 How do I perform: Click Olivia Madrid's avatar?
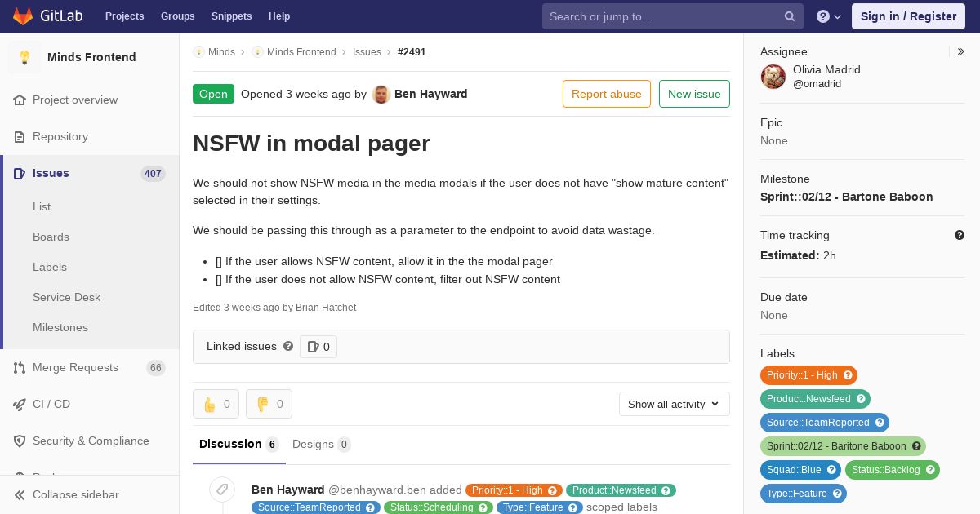(773, 77)
